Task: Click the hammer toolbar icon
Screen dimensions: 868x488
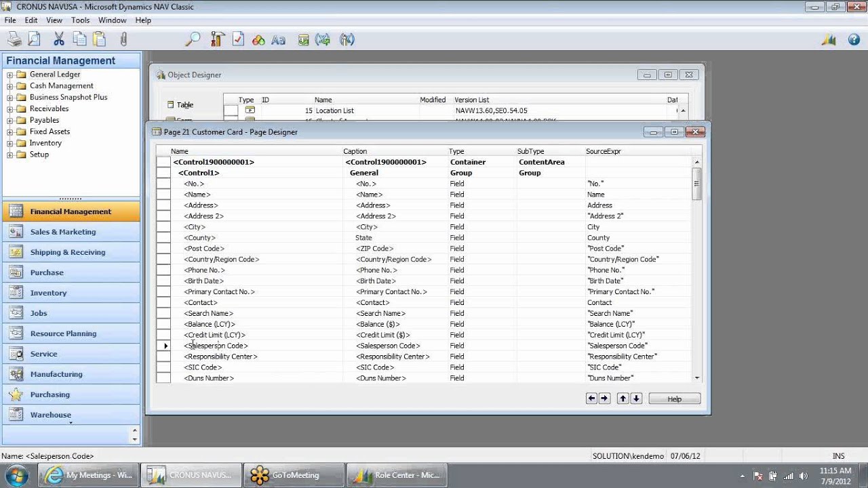Action: point(217,39)
